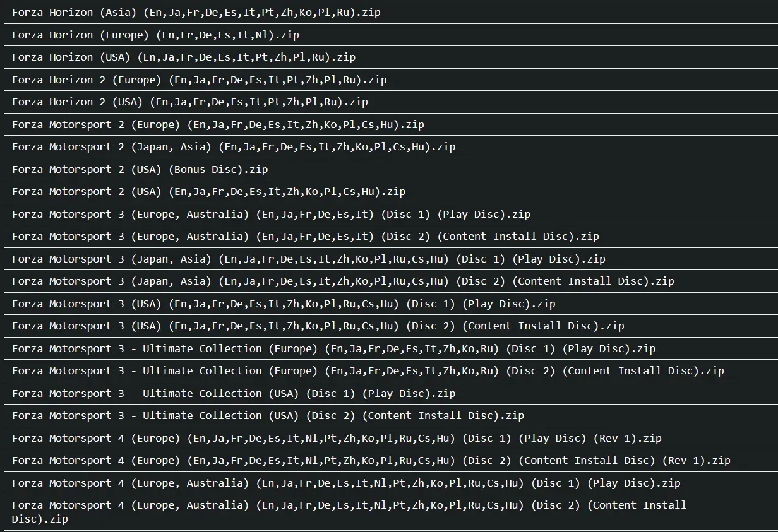Open Ultimate Collection (USA) Disc 1 Play Disc

[x=234, y=393]
